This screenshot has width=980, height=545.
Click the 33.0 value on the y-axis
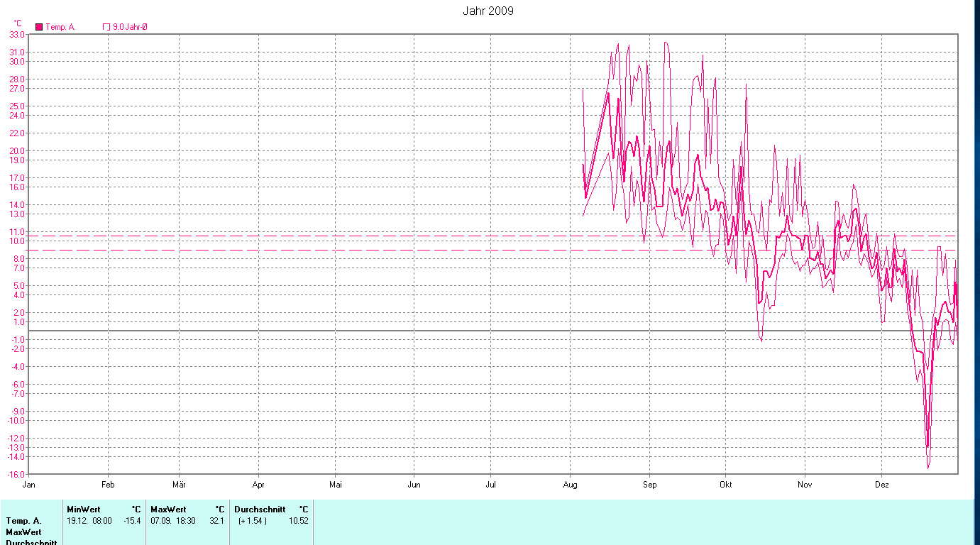pyautogui.click(x=17, y=34)
